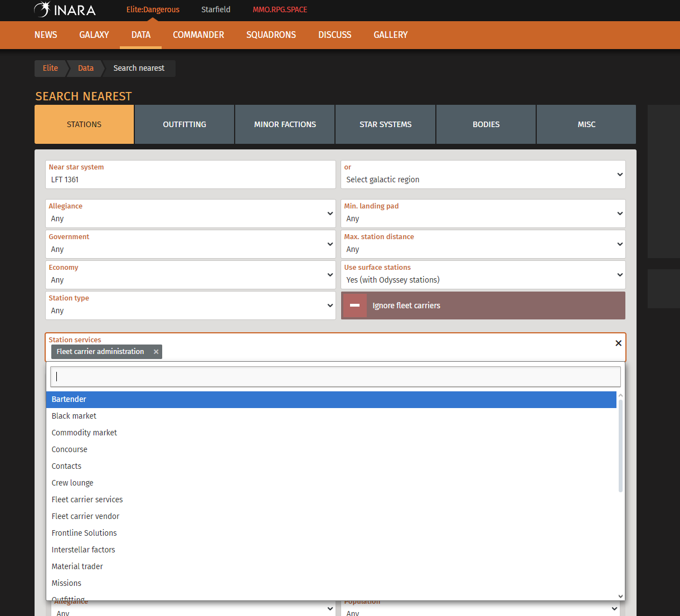Select Interstellar factors option

(x=331, y=550)
